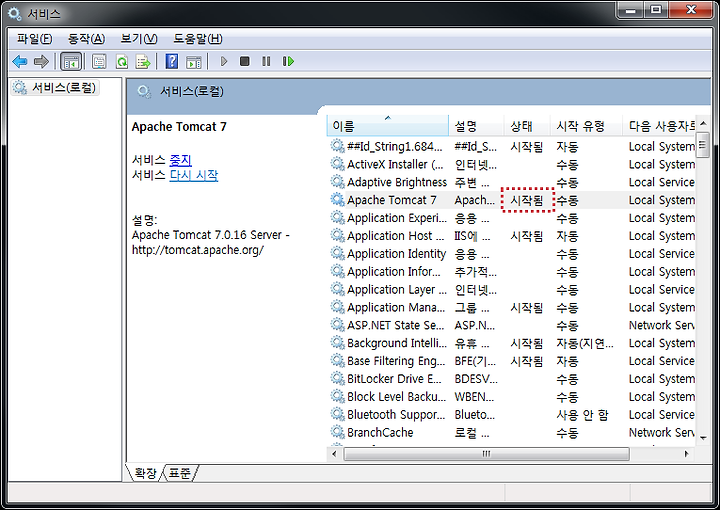The height and width of the screenshot is (510, 720).
Task: Sort by the 다음 사용자로 column header
Action: coord(659,126)
